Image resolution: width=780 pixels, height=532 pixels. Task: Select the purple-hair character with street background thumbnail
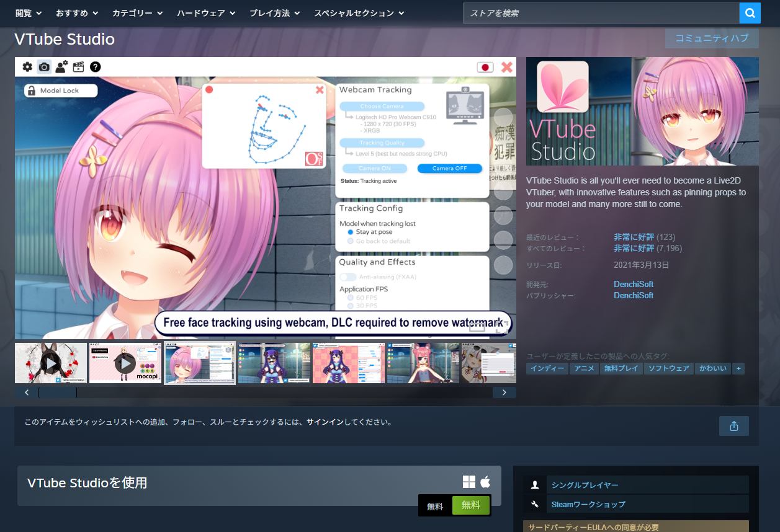click(274, 363)
